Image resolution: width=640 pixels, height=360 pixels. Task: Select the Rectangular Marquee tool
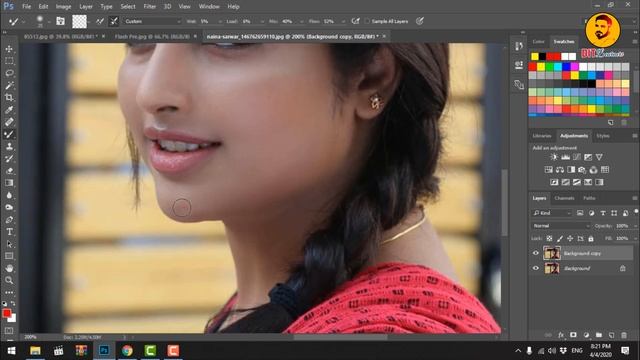pyautogui.click(x=9, y=61)
